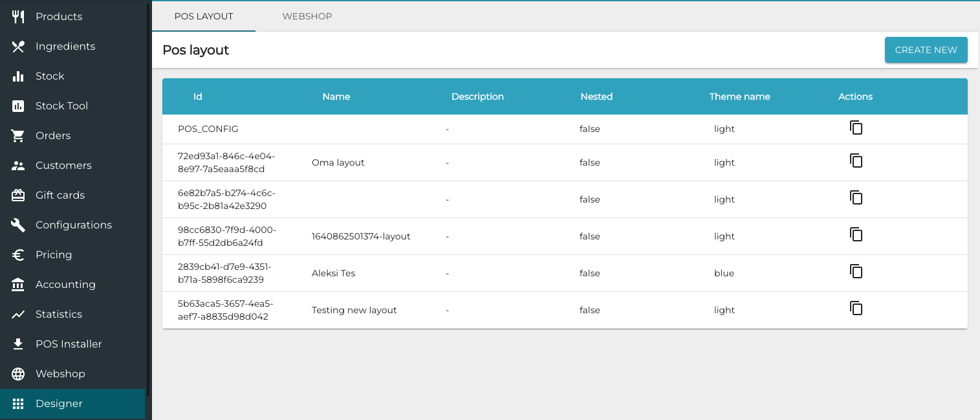Click the Gift cards icon in sidebar
This screenshot has height=420, width=980.
coord(18,195)
